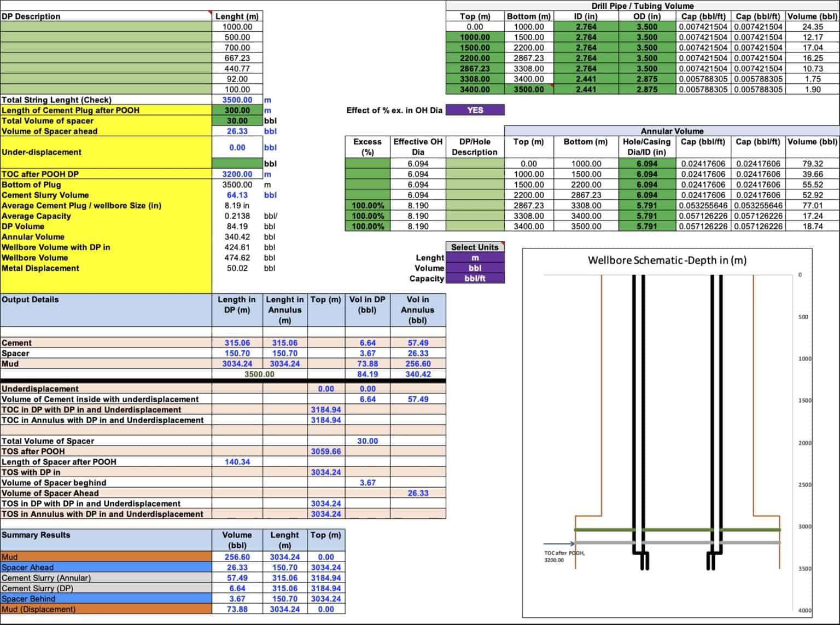Open the Length units dropdown showing m
Viewport: 840px width, 625px height.
click(475, 257)
